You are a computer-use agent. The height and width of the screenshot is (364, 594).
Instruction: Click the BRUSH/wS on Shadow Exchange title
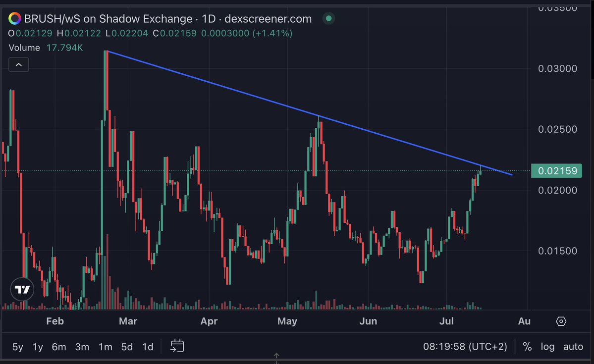[168, 18]
